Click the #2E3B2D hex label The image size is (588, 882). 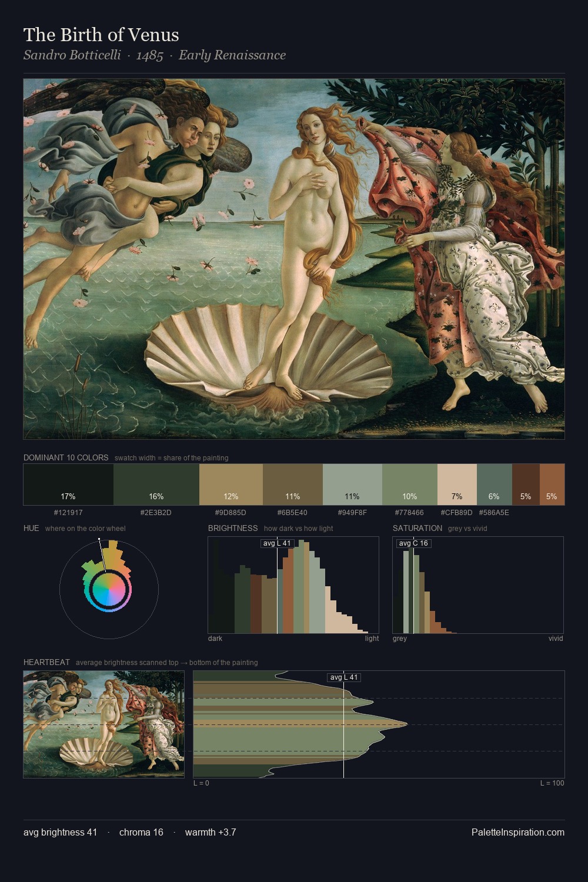(156, 513)
